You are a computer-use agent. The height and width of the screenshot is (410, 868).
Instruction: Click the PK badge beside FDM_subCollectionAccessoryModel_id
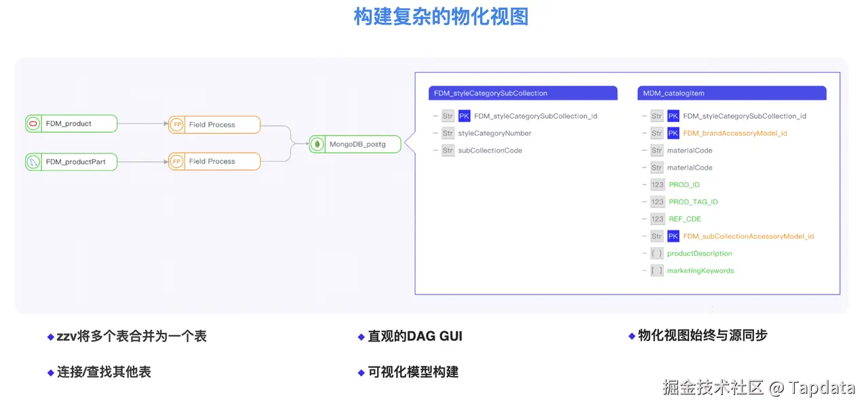click(x=673, y=236)
